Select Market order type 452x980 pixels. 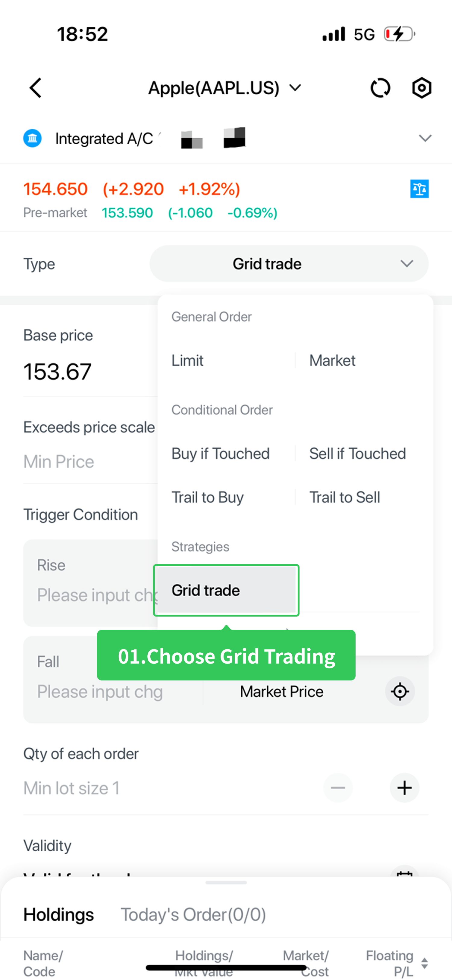[332, 360]
